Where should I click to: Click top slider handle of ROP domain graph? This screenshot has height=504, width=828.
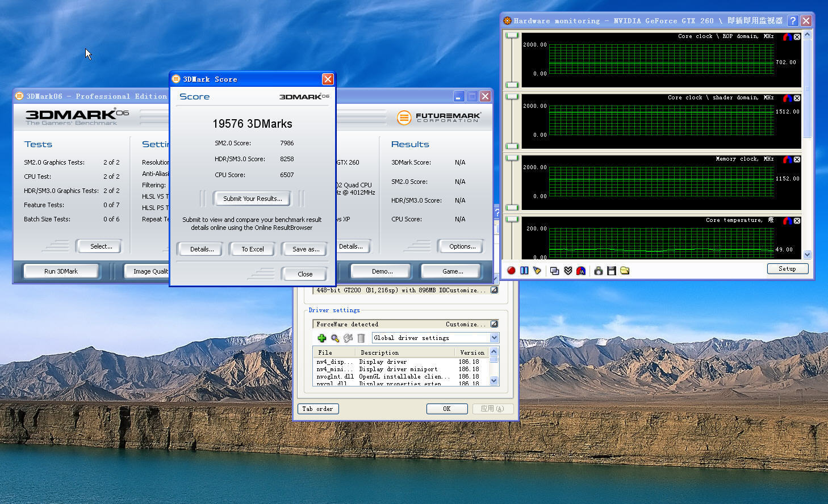[x=512, y=36]
